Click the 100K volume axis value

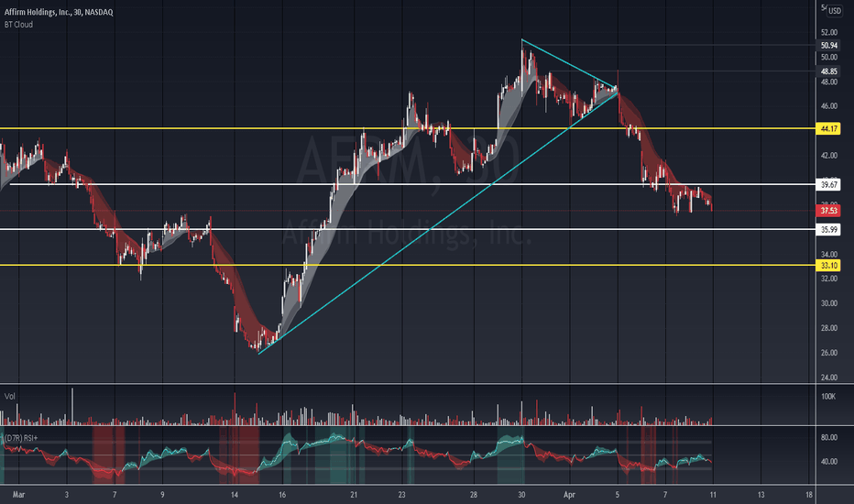828,397
